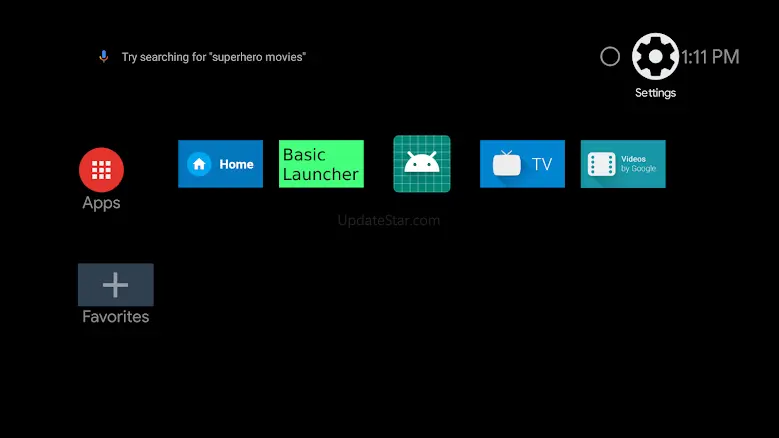Screen dimensions: 779x438
Task: Launch the blue Home app tile
Action: 221,164
